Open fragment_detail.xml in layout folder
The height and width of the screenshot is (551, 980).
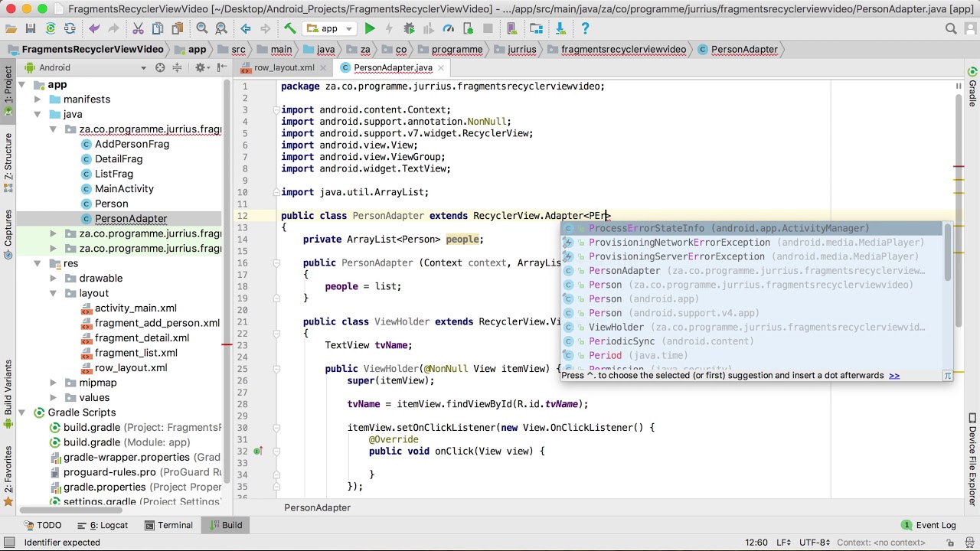tap(142, 337)
